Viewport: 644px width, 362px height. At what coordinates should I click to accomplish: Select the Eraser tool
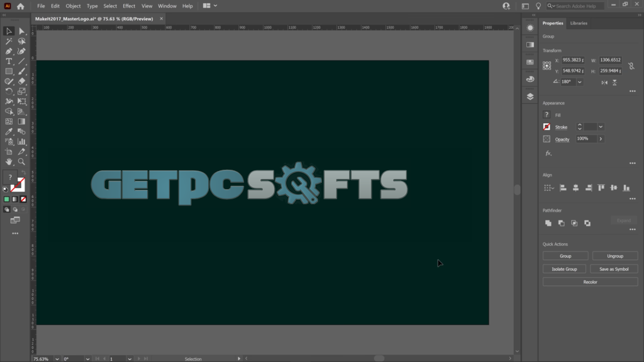pyautogui.click(x=22, y=81)
